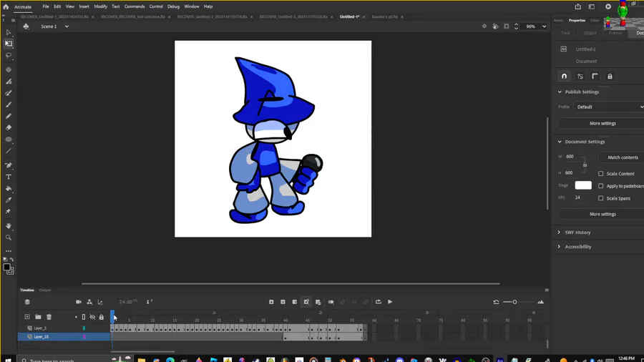Open the Scene 1 dropdown
This screenshot has width=644, height=362.
point(67,26)
